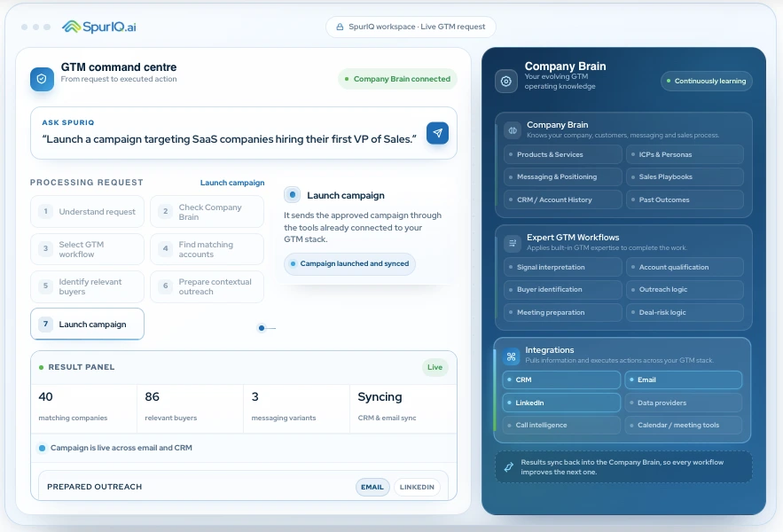
Task: Click the Signal interpretation chip
Action: click(x=563, y=267)
